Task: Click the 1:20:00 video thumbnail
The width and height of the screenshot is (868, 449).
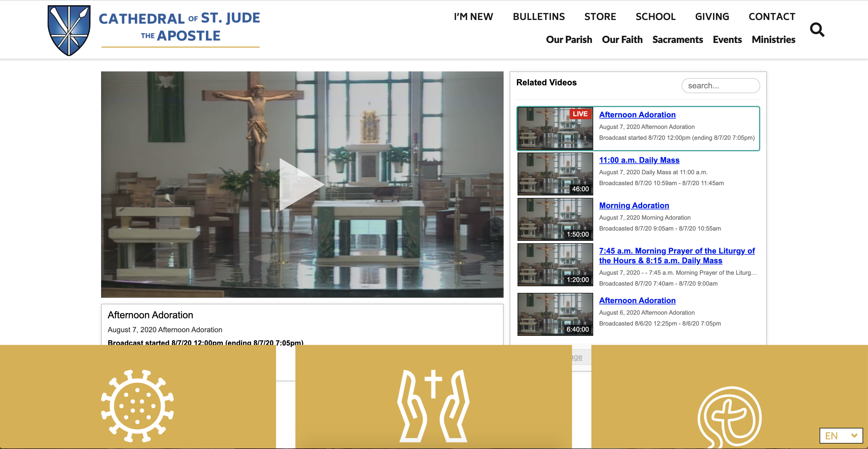Action: [x=555, y=264]
